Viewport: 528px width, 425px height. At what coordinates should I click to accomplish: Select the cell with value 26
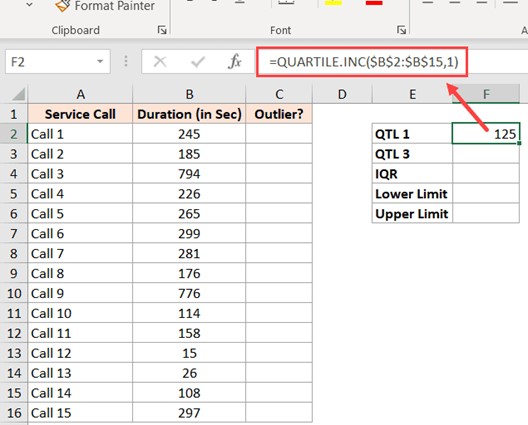pyautogui.click(x=189, y=373)
